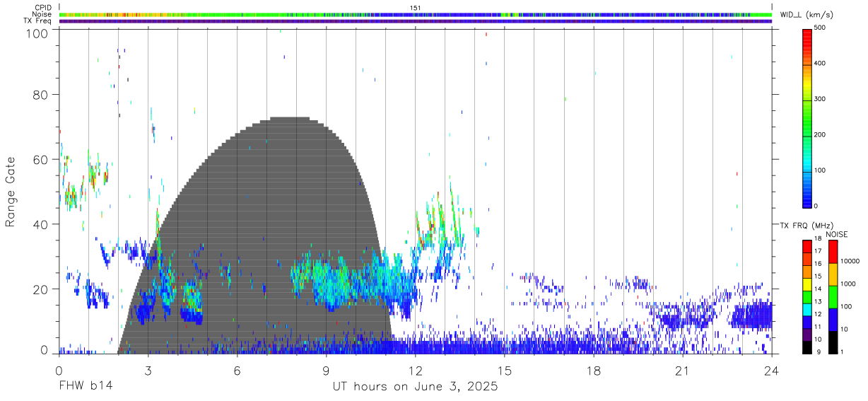Click the 80 tick on the Range Gate axis
Viewport: 868px width, 401px height.
42,95
